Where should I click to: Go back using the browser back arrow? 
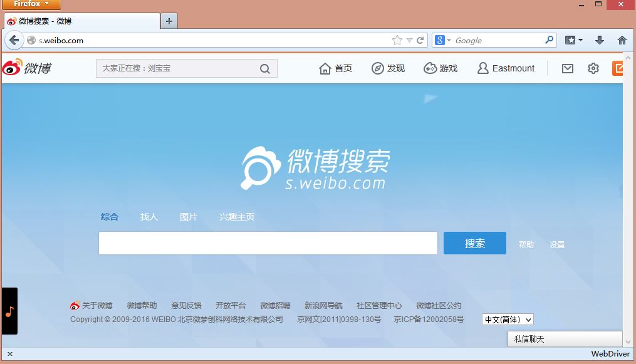pyautogui.click(x=14, y=40)
